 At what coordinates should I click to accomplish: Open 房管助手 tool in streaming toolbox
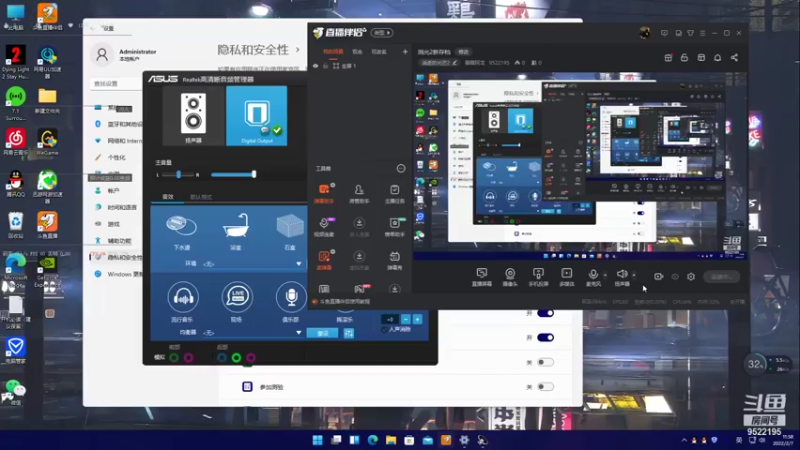click(x=359, y=193)
